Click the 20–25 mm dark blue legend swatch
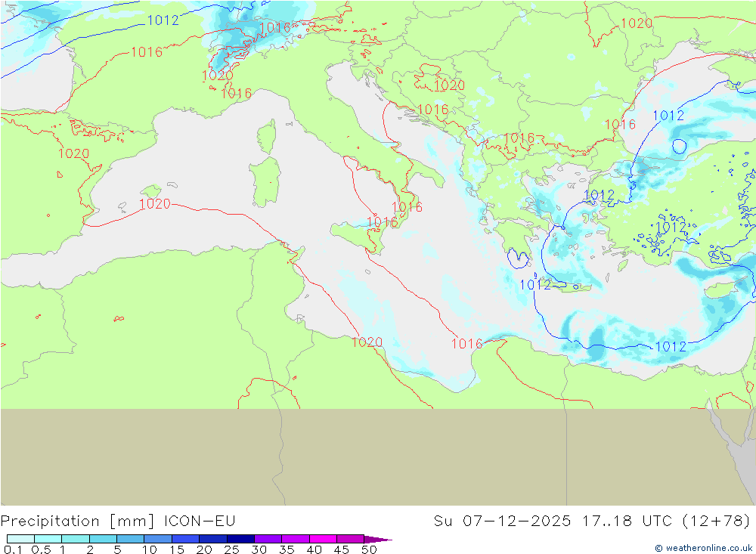 (213, 539)
